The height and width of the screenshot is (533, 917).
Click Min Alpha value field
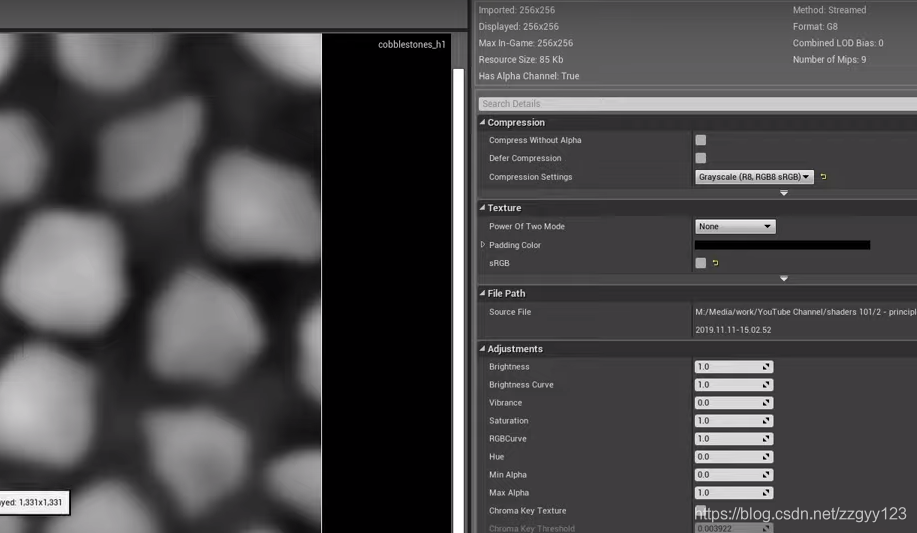pos(734,475)
